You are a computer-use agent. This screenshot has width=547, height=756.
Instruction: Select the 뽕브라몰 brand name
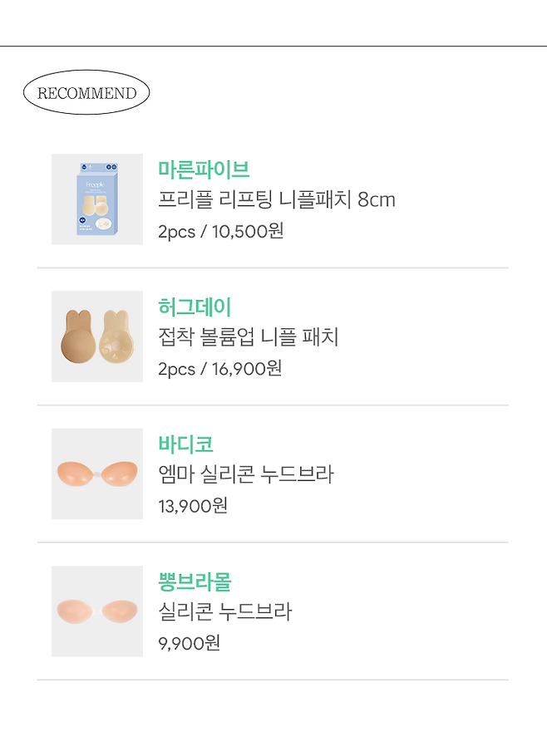195,581
